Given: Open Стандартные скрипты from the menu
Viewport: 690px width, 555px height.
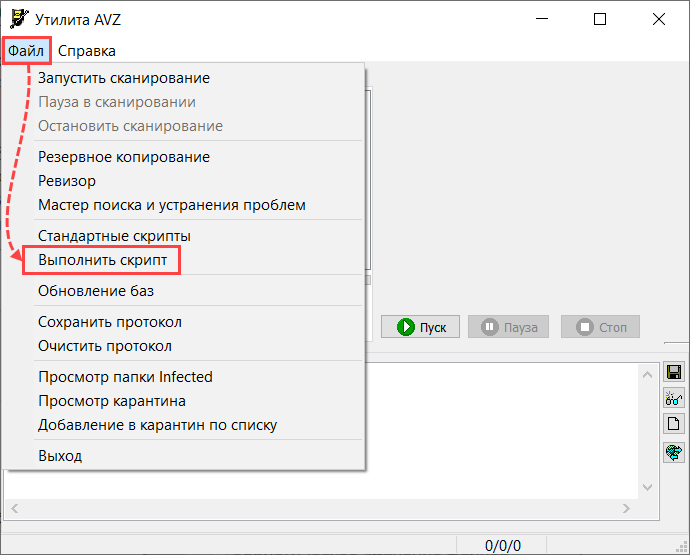Looking at the screenshot, I should pyautogui.click(x=185, y=236).
